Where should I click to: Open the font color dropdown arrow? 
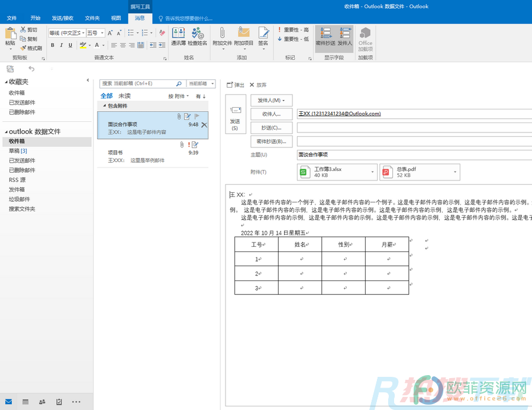click(103, 45)
